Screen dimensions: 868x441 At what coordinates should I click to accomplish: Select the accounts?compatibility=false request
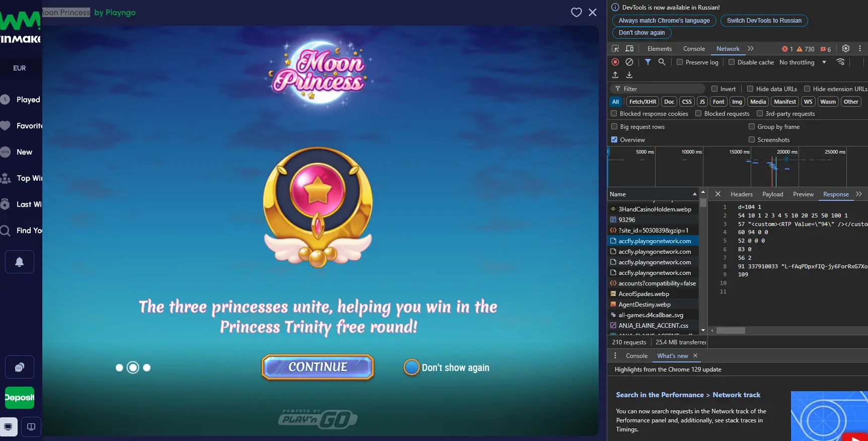pyautogui.click(x=653, y=283)
